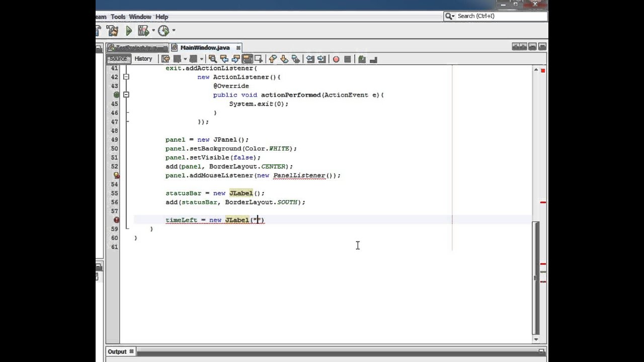Click the Shift Line Left icon
This screenshot has height=362, width=644.
click(x=310, y=59)
